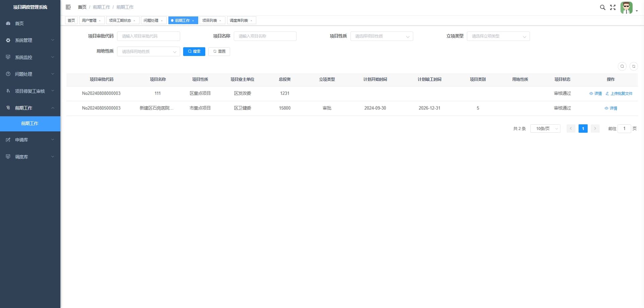Click the 调度库 icon in sidebar
The height and width of the screenshot is (308, 644).
tap(8, 157)
